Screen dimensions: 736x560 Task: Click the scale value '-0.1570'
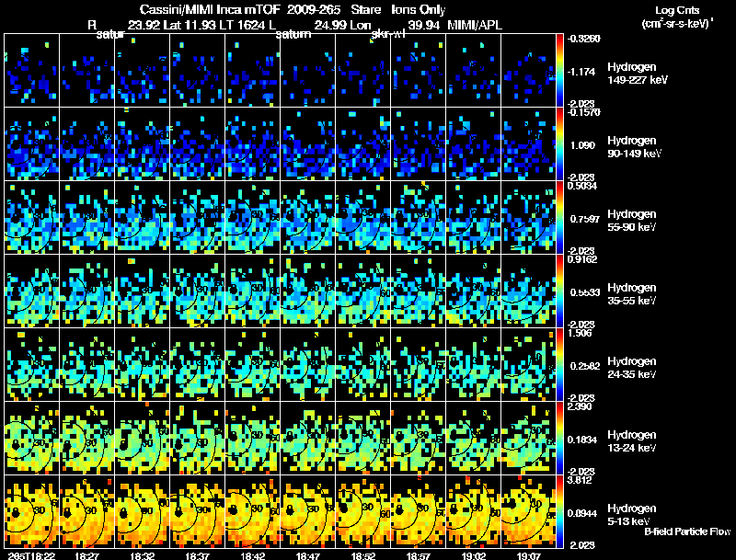click(x=583, y=112)
